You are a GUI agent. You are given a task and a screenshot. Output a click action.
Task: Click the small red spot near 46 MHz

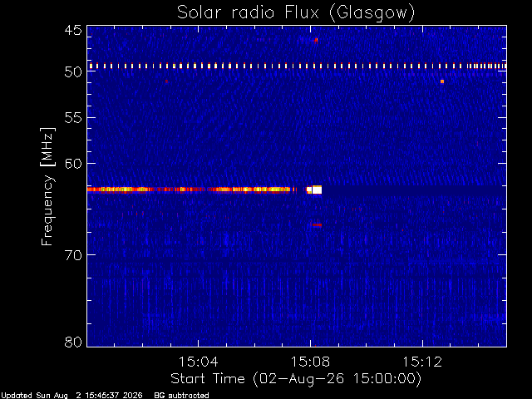[316, 41]
